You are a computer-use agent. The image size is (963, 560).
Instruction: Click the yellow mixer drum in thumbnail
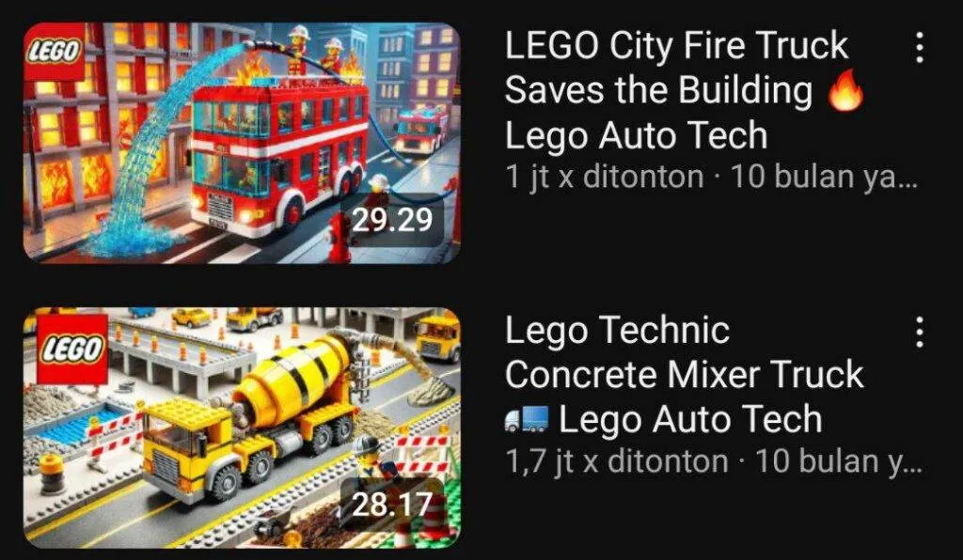coord(292,381)
